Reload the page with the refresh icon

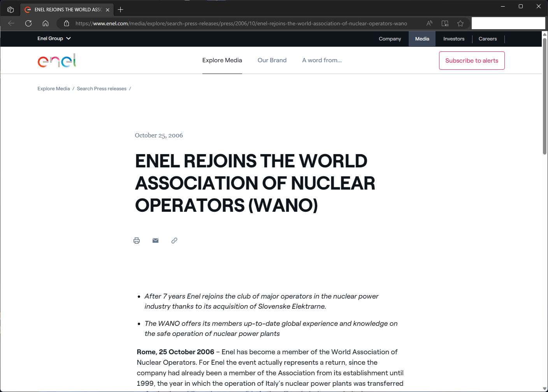click(28, 23)
